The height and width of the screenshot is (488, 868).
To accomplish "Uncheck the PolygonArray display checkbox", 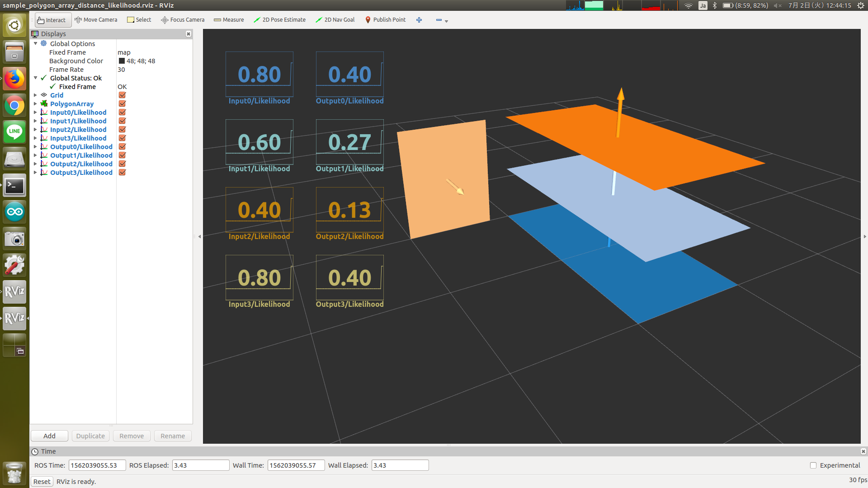I will tap(122, 104).
